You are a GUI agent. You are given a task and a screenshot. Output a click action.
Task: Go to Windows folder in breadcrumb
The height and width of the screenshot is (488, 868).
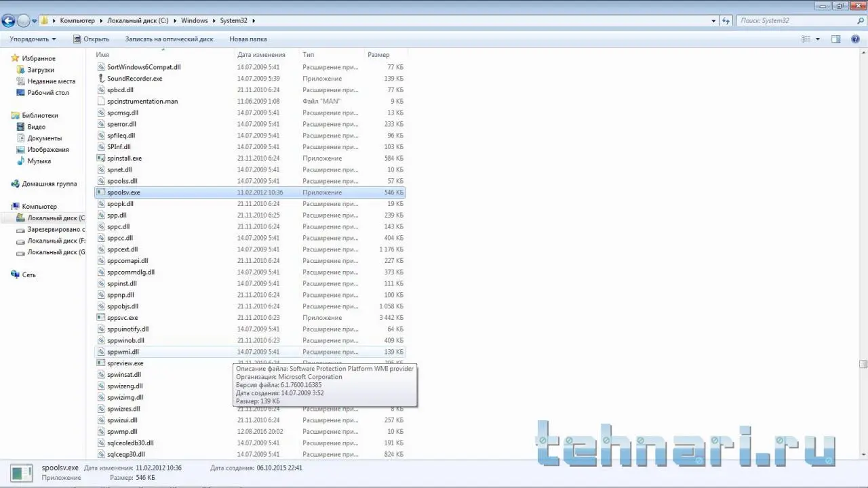click(x=195, y=21)
